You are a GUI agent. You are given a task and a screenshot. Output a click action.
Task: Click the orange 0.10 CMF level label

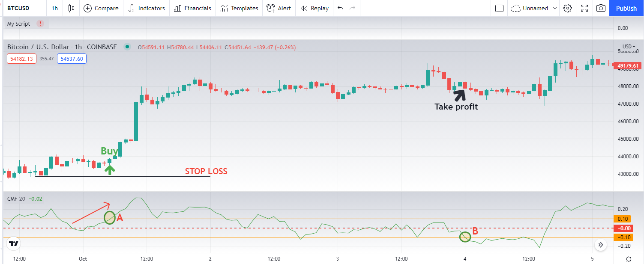click(622, 219)
